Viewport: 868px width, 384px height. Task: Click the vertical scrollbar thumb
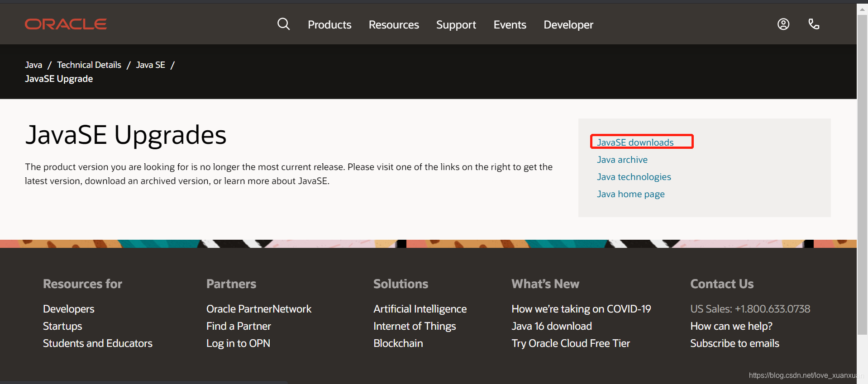[862, 174]
